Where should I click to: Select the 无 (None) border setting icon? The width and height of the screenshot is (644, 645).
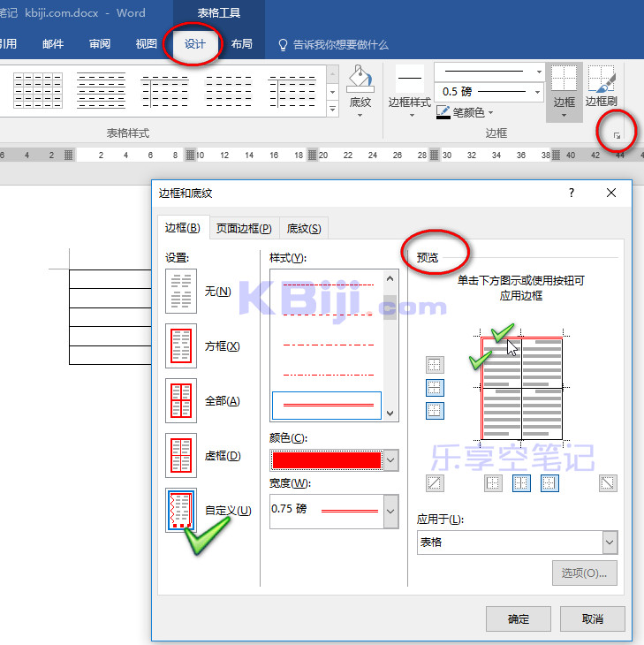pos(181,292)
